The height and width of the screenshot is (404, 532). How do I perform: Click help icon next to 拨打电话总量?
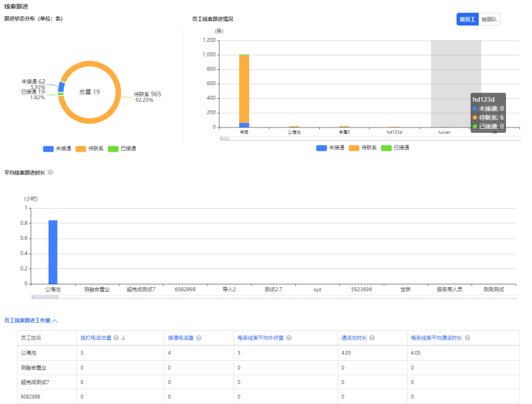[116, 338]
